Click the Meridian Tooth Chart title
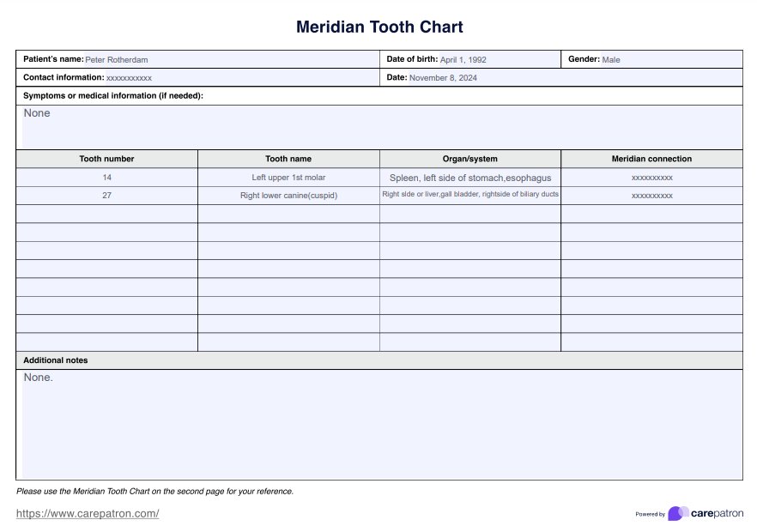This screenshot has height=532, width=757. (378, 27)
